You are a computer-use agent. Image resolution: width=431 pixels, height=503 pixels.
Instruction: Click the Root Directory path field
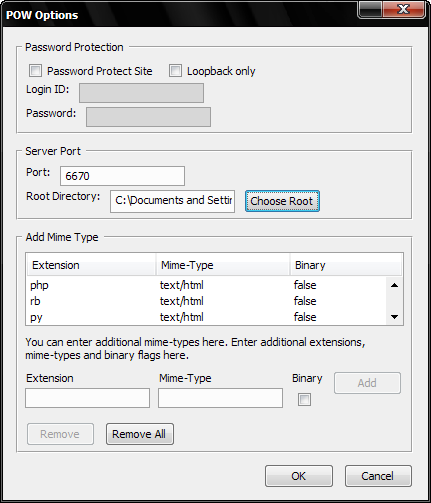click(x=172, y=201)
